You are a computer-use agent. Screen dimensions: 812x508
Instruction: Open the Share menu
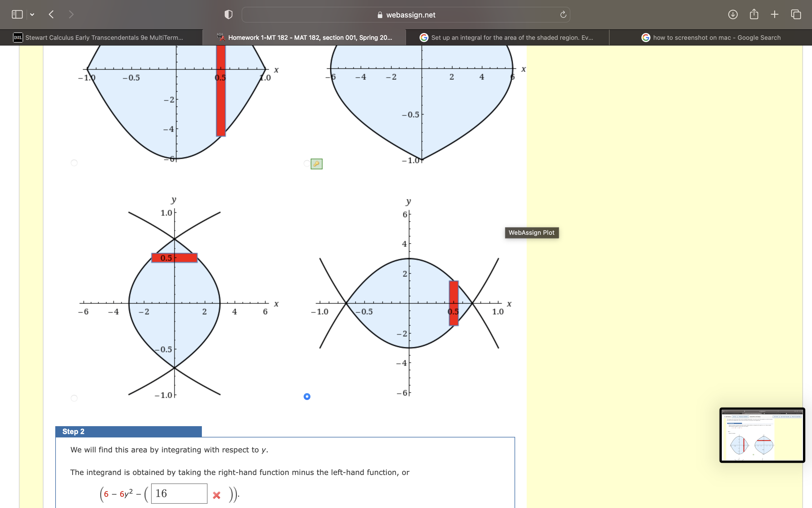click(754, 14)
